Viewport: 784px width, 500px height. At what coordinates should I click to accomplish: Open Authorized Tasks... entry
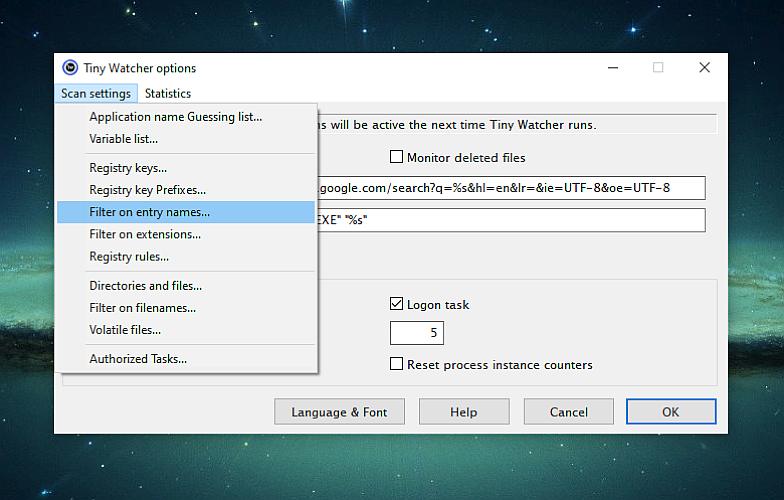point(186,359)
